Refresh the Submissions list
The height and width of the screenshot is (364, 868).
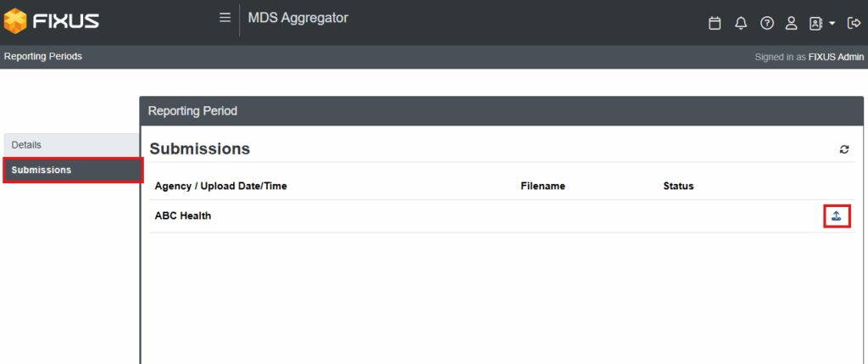coord(844,149)
